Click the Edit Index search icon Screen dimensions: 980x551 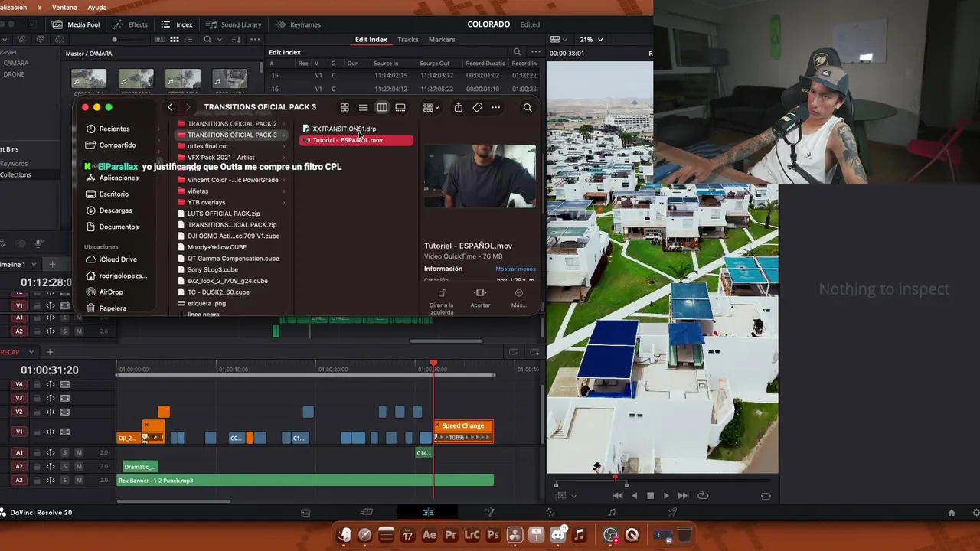click(x=517, y=52)
